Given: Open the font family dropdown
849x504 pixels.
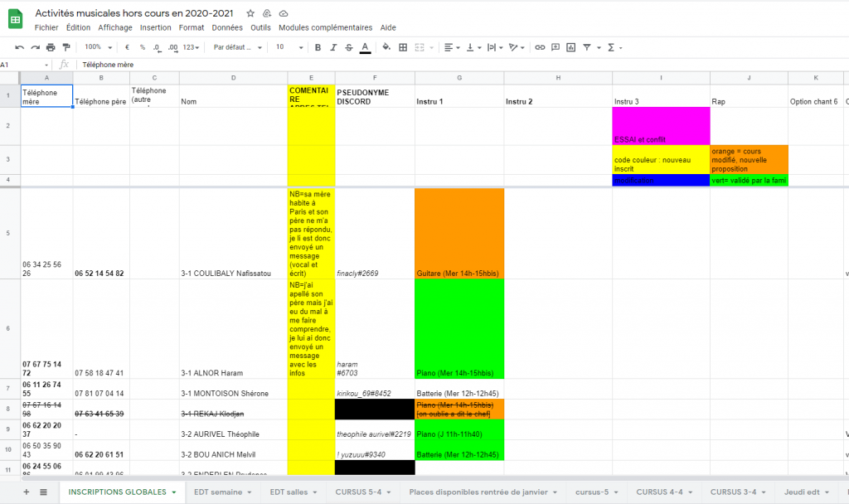Looking at the screenshot, I should [236, 47].
